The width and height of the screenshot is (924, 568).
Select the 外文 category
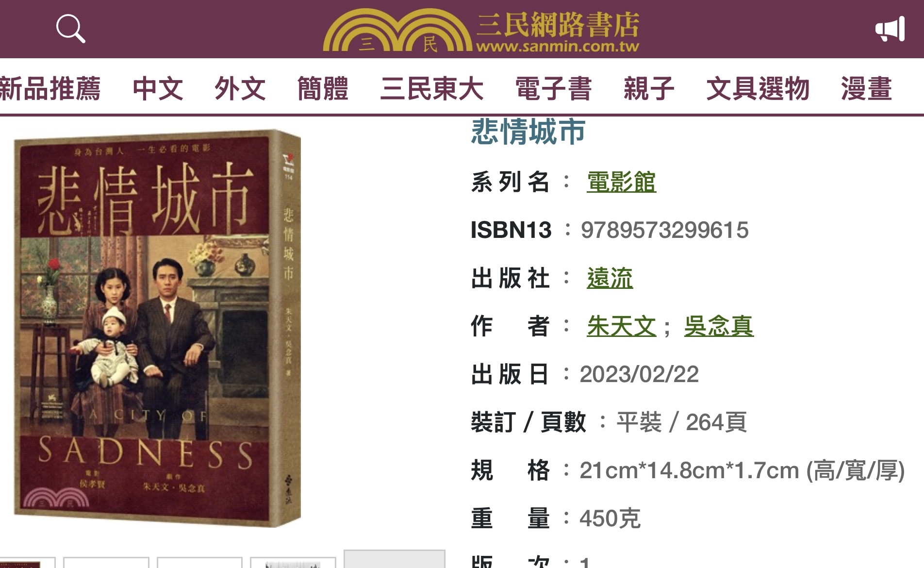240,88
